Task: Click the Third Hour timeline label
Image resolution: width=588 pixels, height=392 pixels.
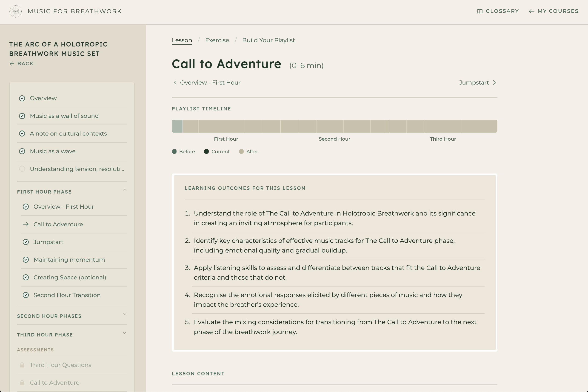Action: pyautogui.click(x=443, y=139)
